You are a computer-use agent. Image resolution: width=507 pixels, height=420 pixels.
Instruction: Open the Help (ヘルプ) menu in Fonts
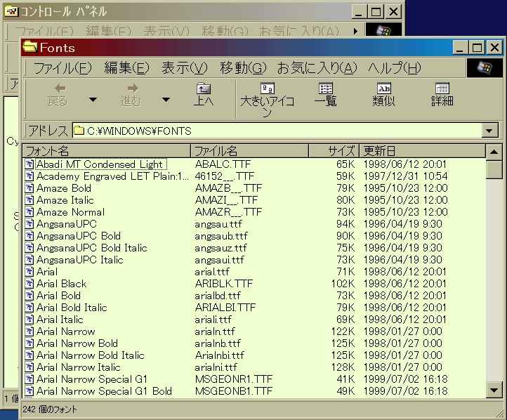pyautogui.click(x=395, y=68)
